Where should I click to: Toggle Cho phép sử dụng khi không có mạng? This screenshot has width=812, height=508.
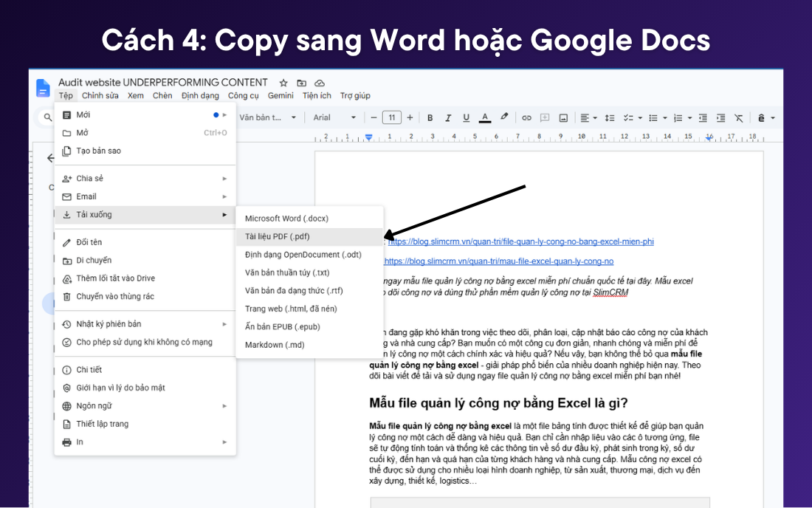(145, 342)
